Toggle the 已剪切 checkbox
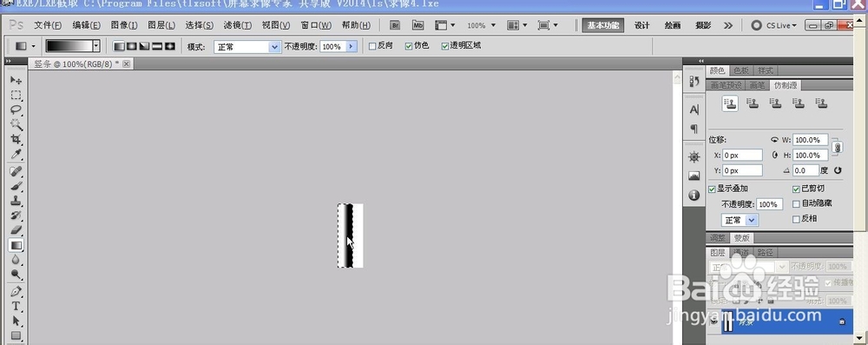Viewport: 868px width, 345px height. [x=797, y=189]
